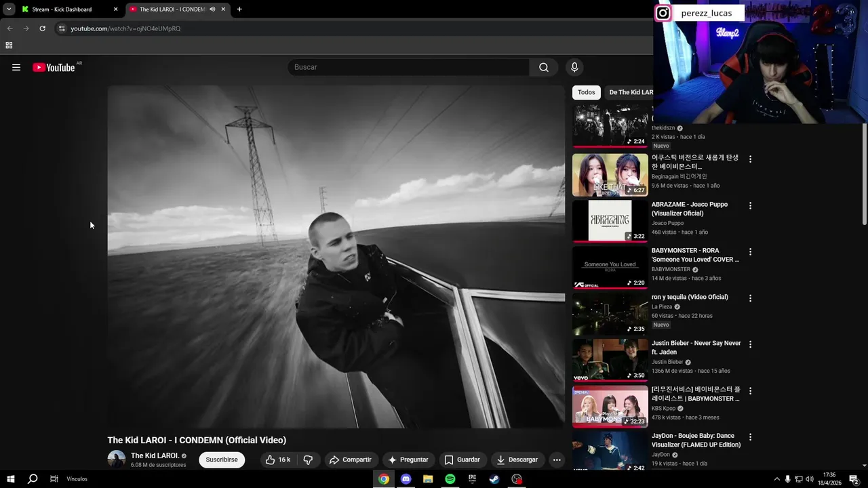The width and height of the screenshot is (868, 488).
Task: Mute the YouTube tab audio
Action: pyautogui.click(x=212, y=9)
